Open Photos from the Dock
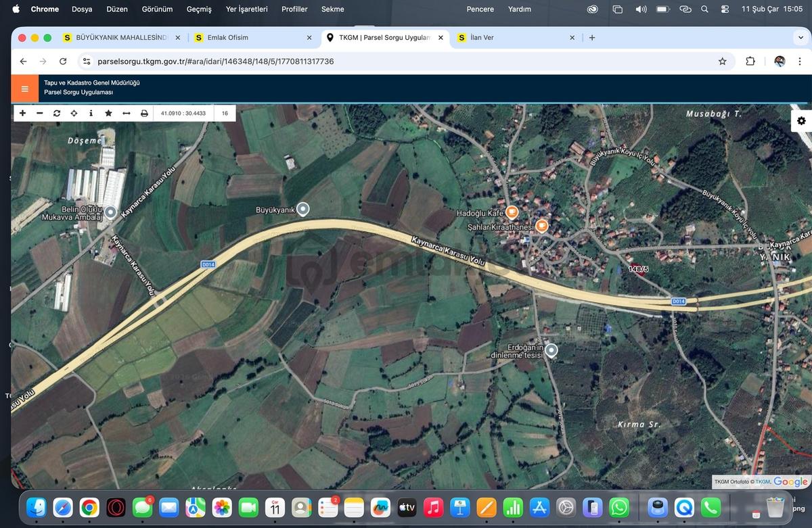Screen dimensions: 812x528 click(x=222, y=507)
